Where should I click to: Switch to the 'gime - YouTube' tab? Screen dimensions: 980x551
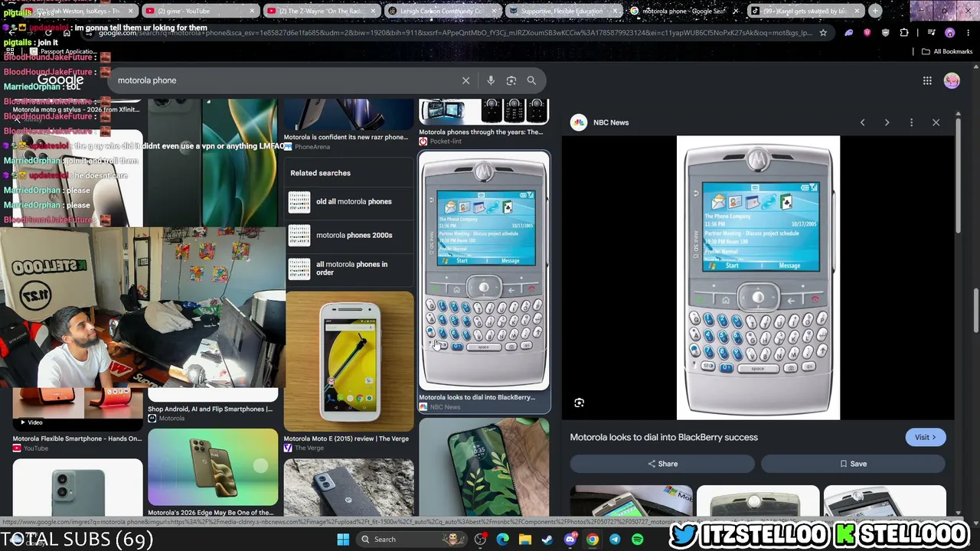pyautogui.click(x=199, y=11)
